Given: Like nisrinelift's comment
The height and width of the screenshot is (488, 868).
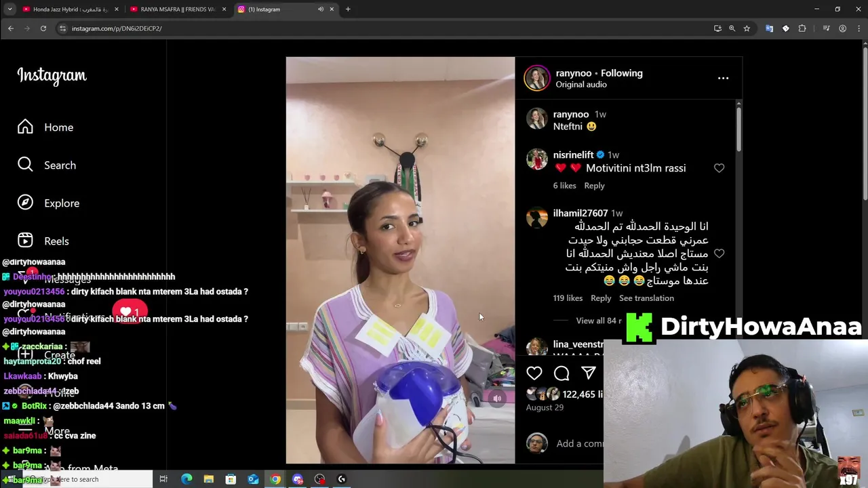Looking at the screenshot, I should (719, 168).
